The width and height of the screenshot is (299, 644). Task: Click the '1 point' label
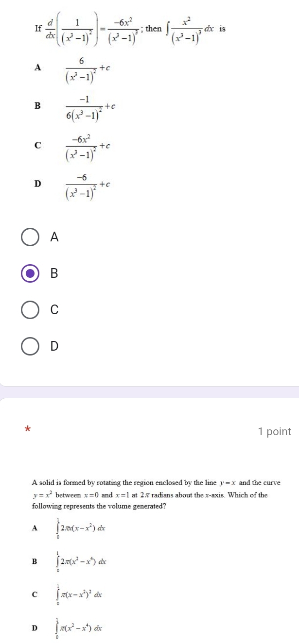(x=275, y=431)
